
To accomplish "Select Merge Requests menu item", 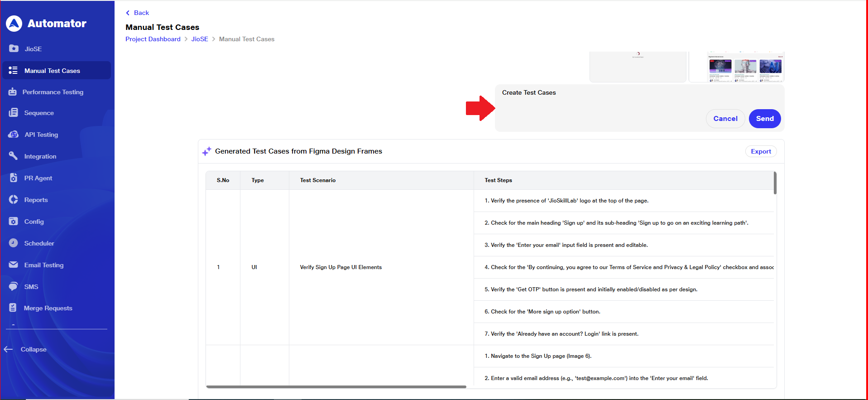I will point(48,308).
